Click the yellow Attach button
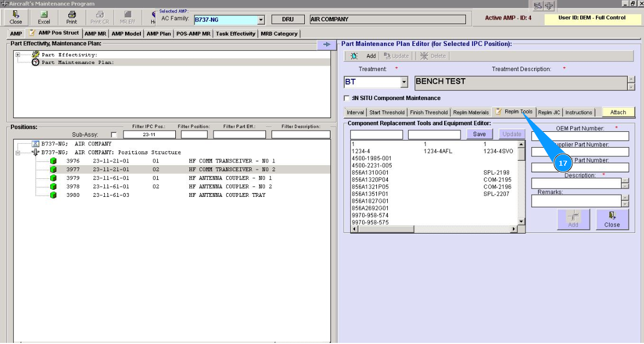The height and width of the screenshot is (344, 644). [x=618, y=112]
